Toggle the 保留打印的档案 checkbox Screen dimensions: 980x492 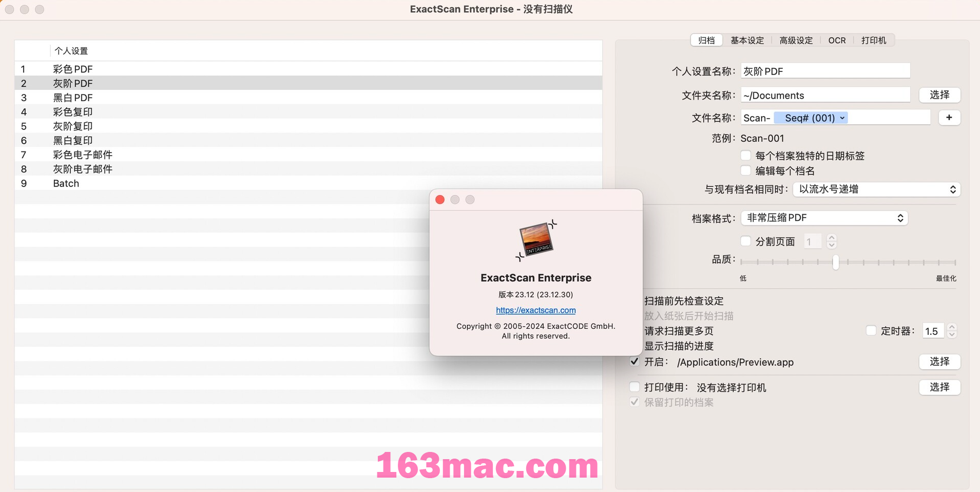click(635, 402)
